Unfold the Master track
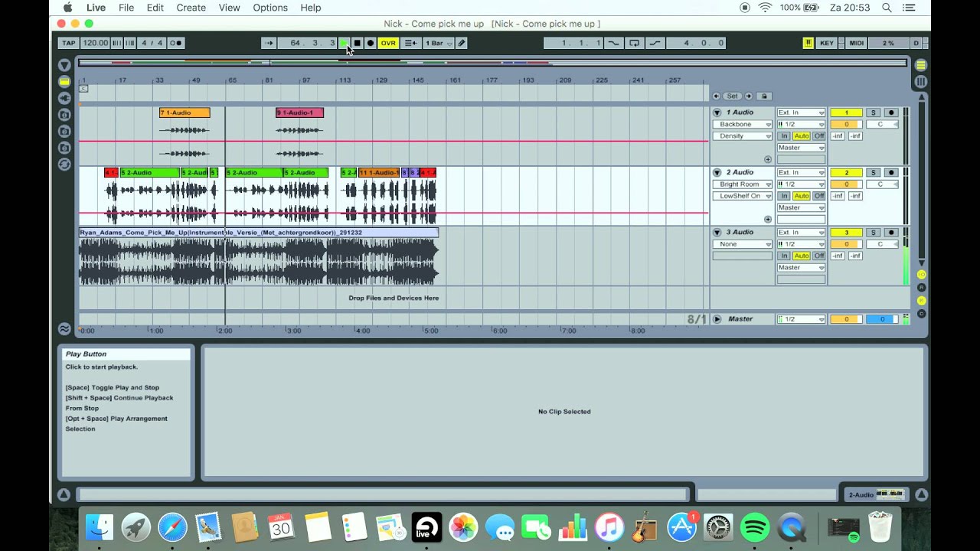The width and height of the screenshot is (980, 551). point(717,319)
